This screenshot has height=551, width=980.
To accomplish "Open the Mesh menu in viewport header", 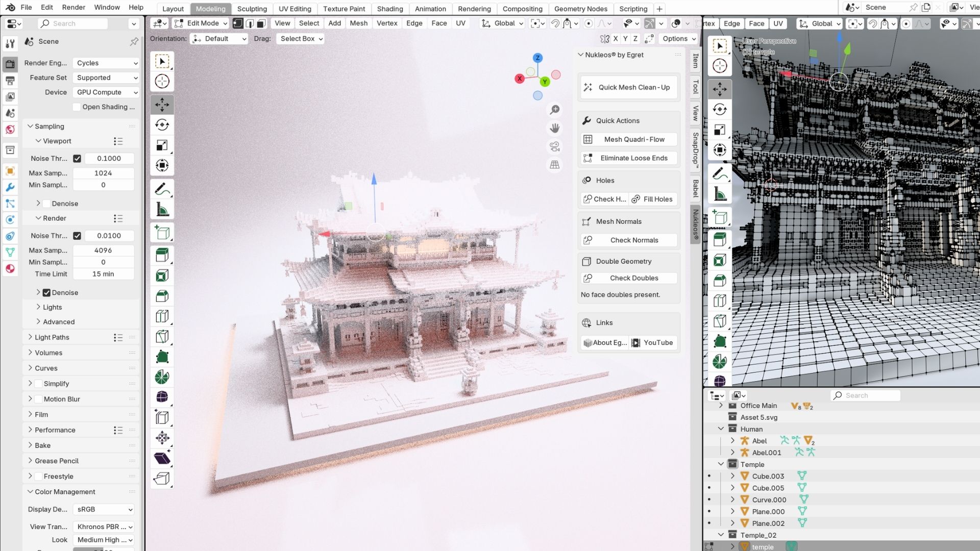I will 358,23.
